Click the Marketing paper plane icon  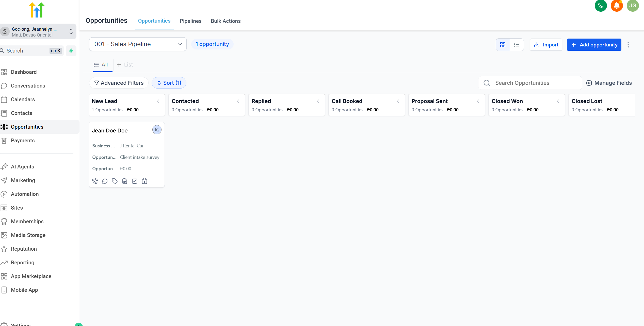point(4,180)
